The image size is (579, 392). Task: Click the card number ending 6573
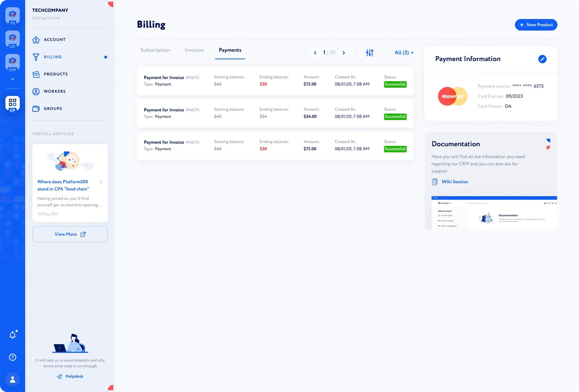[528, 86]
